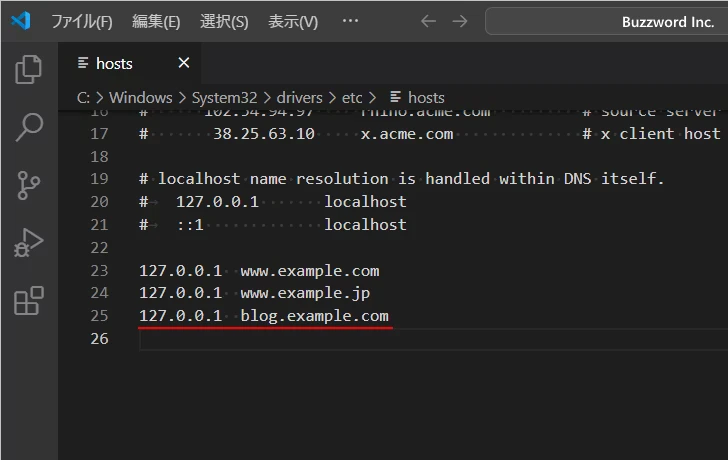Navigate forward with the right arrow
The image size is (728, 460).
[459, 21]
